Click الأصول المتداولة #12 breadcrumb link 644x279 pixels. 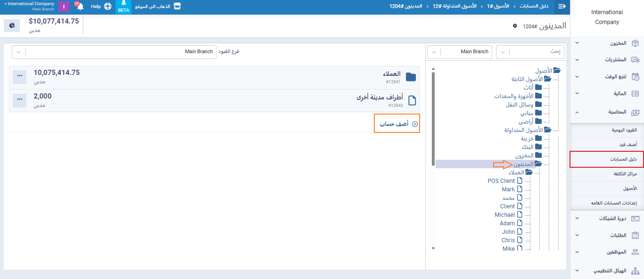pyautogui.click(x=455, y=7)
